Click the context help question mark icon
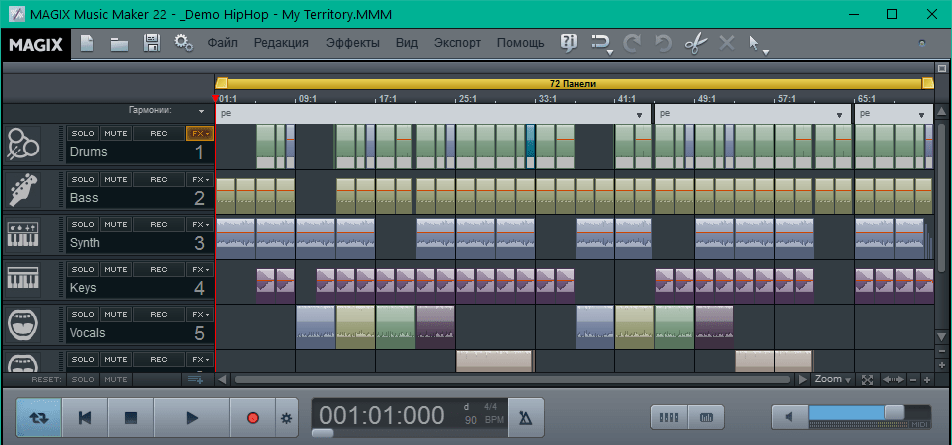 point(569,44)
